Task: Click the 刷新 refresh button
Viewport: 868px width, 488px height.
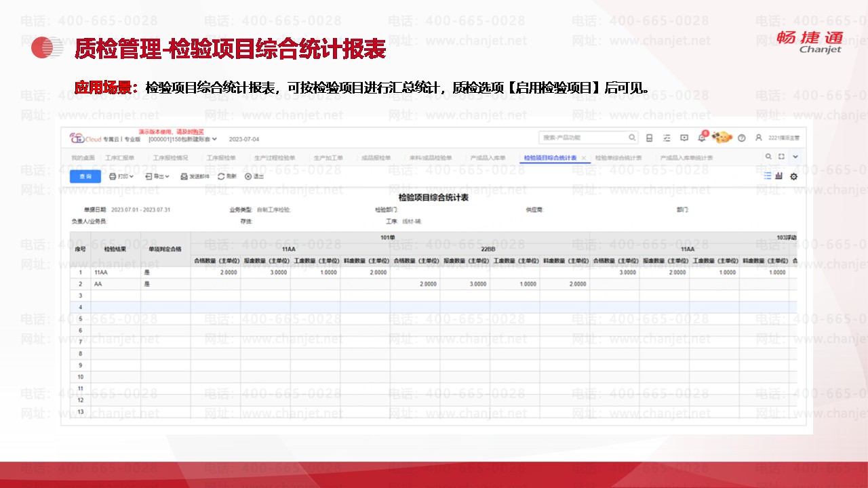Action: [x=226, y=176]
